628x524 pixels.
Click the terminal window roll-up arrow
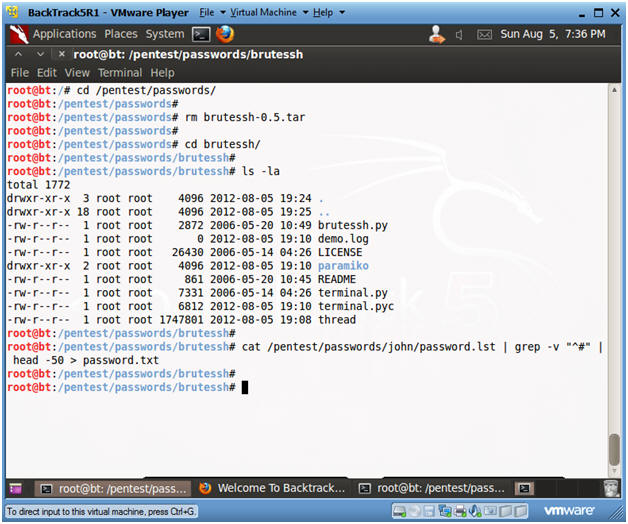click(18, 54)
